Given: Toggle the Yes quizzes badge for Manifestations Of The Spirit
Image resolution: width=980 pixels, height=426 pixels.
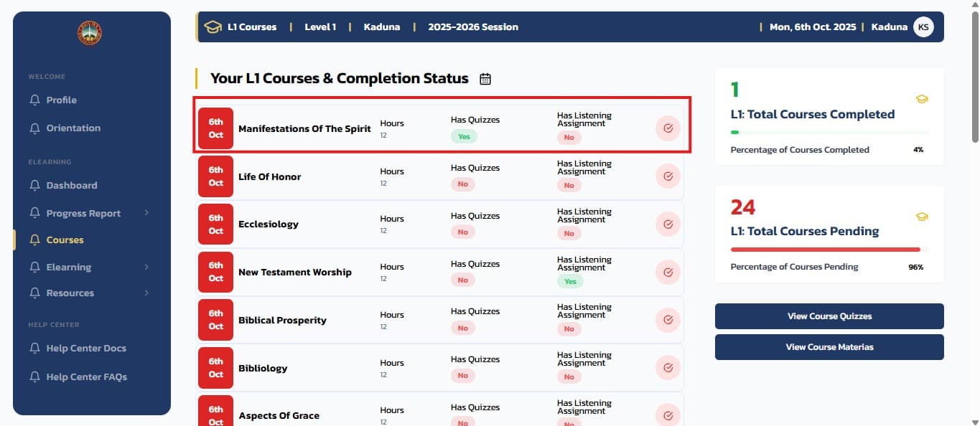Looking at the screenshot, I should click(x=464, y=136).
